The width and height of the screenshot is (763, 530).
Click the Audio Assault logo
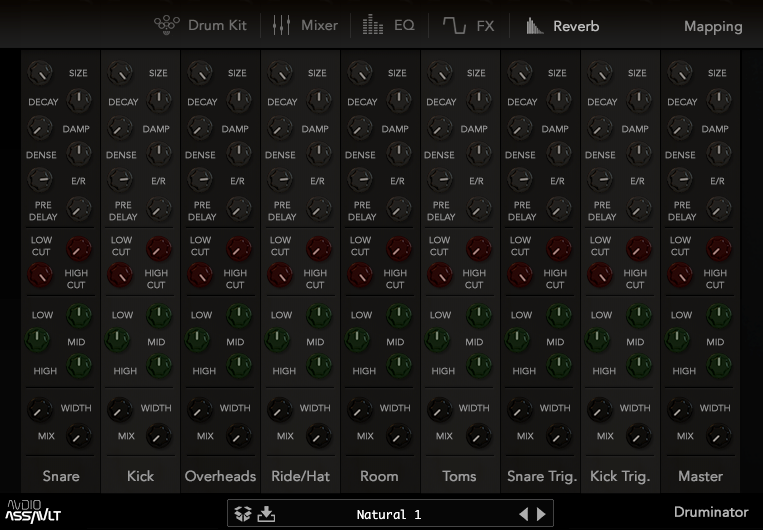click(33, 511)
